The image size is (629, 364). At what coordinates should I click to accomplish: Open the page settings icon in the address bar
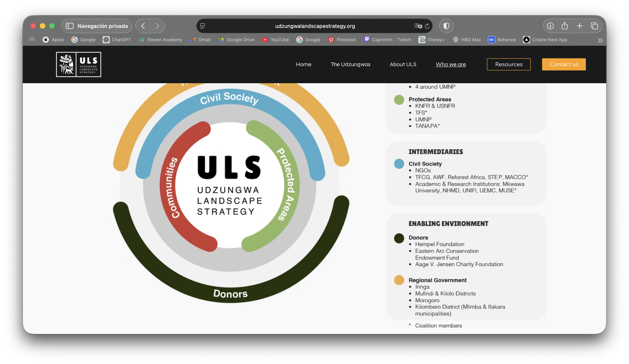pyautogui.click(x=203, y=26)
